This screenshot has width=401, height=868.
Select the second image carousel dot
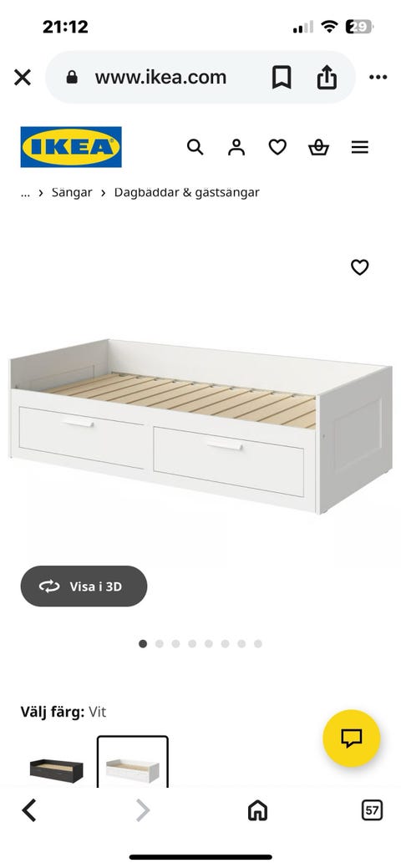pyautogui.click(x=160, y=644)
